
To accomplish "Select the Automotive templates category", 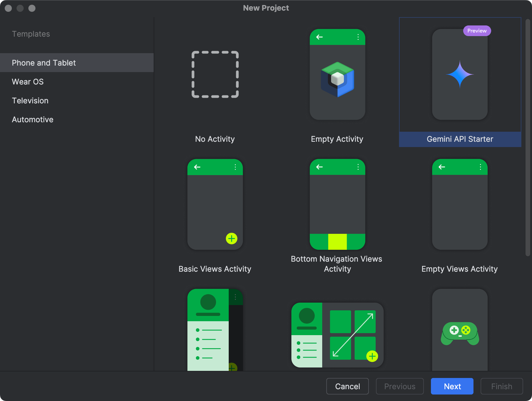I will 32,119.
